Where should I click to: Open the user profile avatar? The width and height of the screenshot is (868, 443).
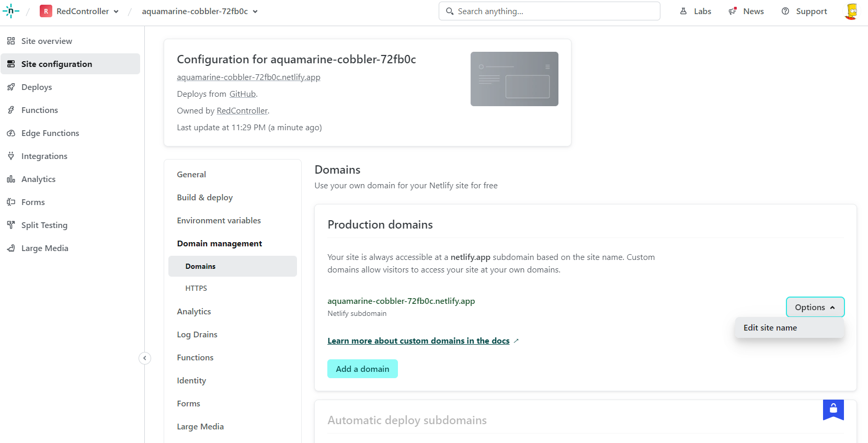pos(851,11)
